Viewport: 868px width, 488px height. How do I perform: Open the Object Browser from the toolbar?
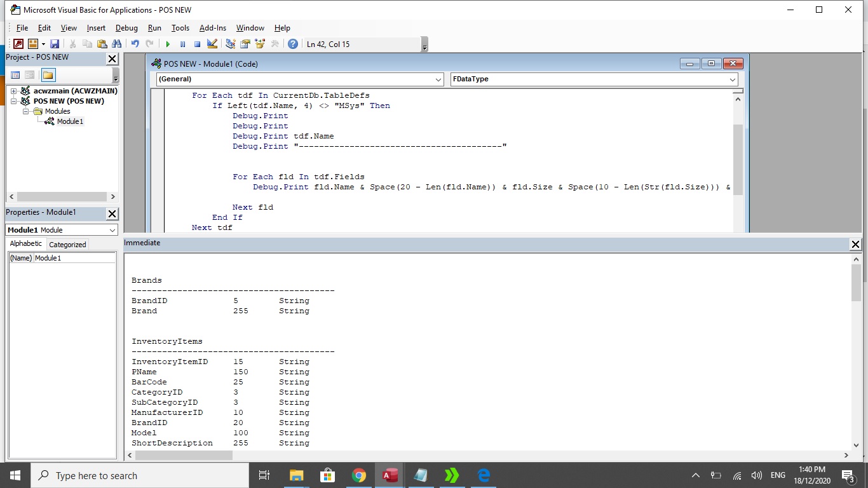pos(259,43)
